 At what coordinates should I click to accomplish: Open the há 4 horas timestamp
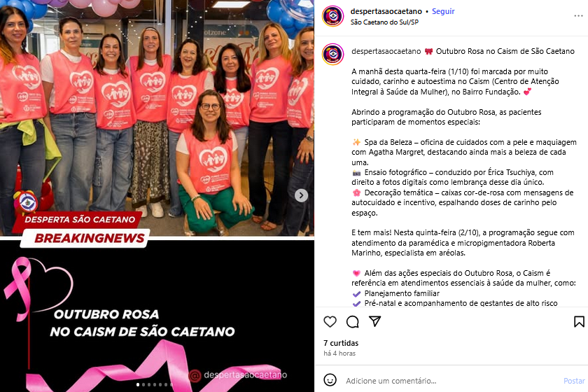(x=339, y=353)
